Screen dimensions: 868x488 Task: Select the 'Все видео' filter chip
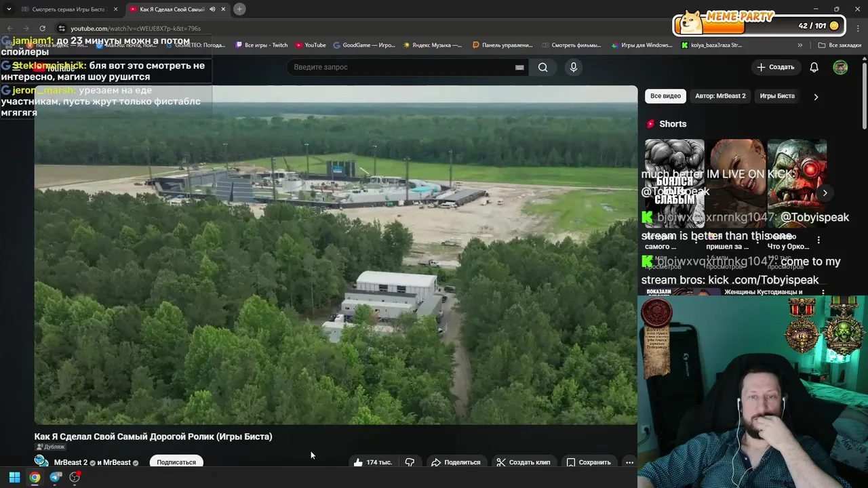pos(665,96)
